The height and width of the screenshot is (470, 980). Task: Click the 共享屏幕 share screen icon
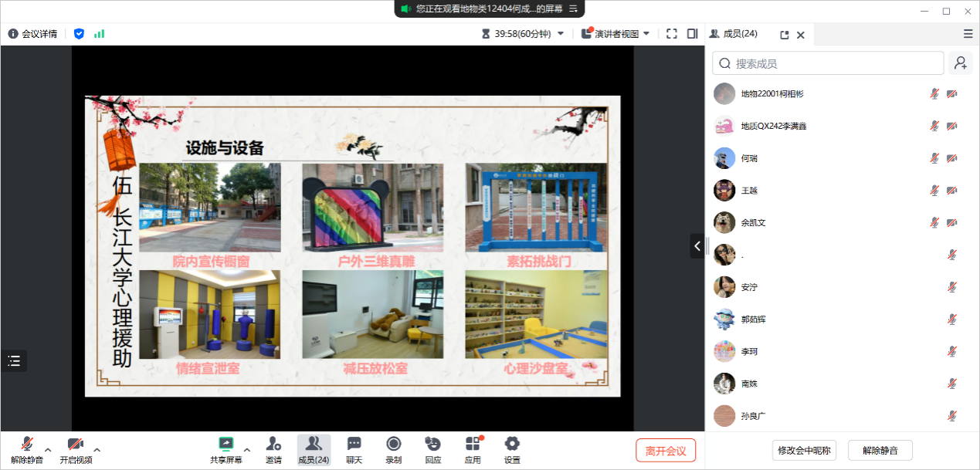[226, 444]
